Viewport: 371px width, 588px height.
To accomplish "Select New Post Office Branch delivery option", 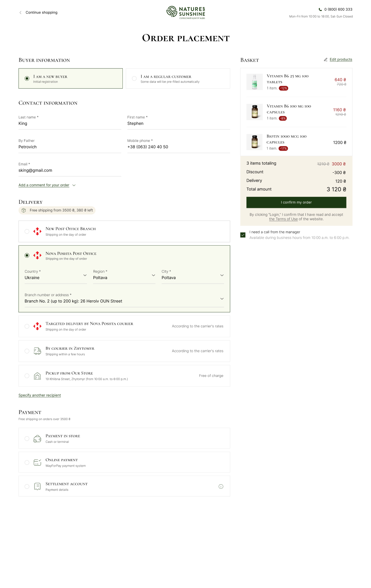I will [27, 231].
